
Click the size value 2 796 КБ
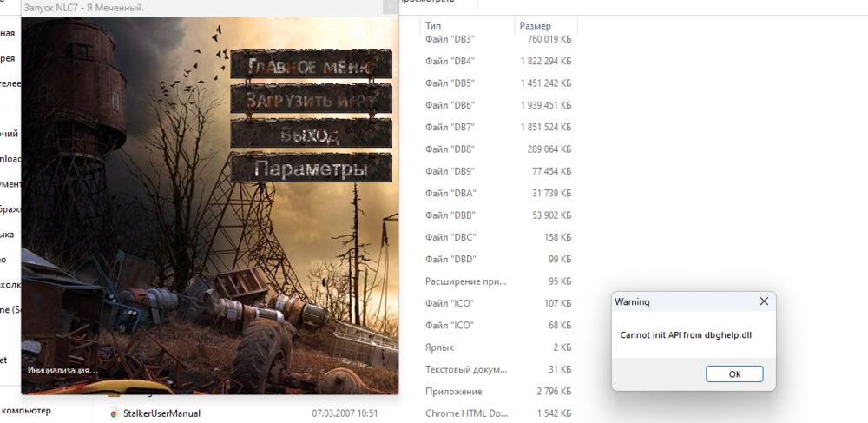pyautogui.click(x=554, y=392)
